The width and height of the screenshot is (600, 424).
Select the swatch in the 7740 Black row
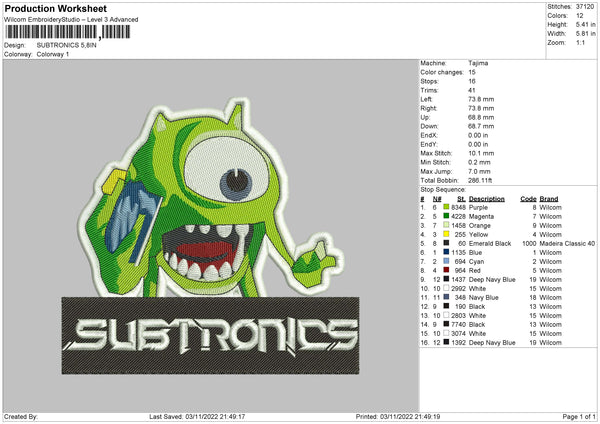tap(446, 324)
